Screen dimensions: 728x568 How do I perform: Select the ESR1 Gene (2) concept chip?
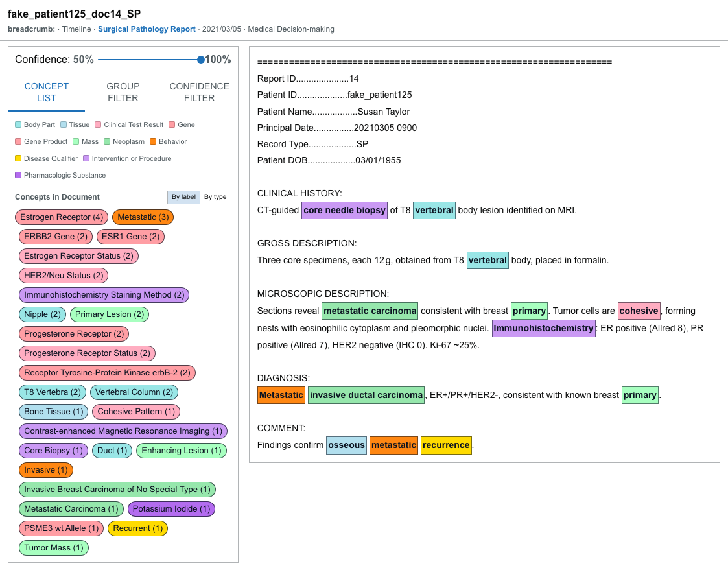[130, 237]
